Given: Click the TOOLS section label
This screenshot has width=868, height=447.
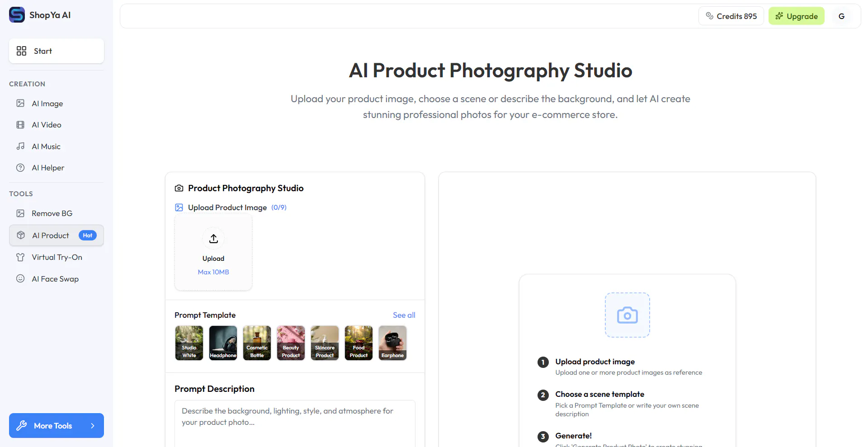Looking at the screenshot, I should click(21, 194).
